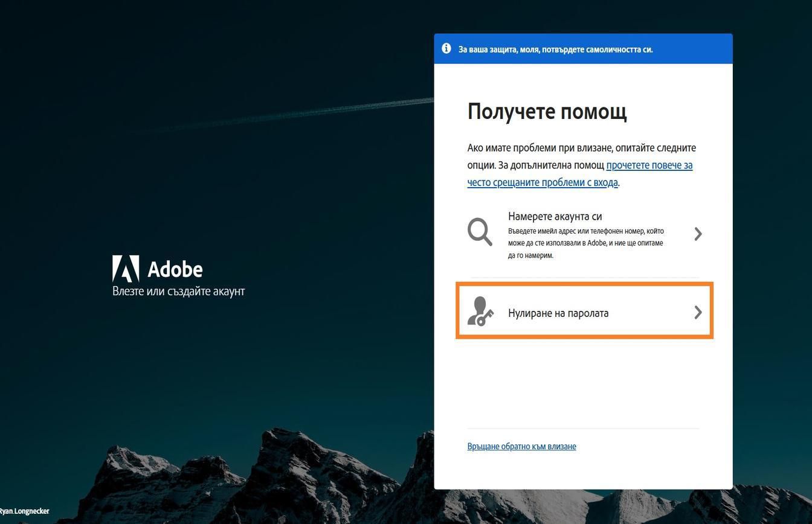The image size is (812, 524).
Task: Select the magnifying glass search icon
Action: (x=479, y=232)
